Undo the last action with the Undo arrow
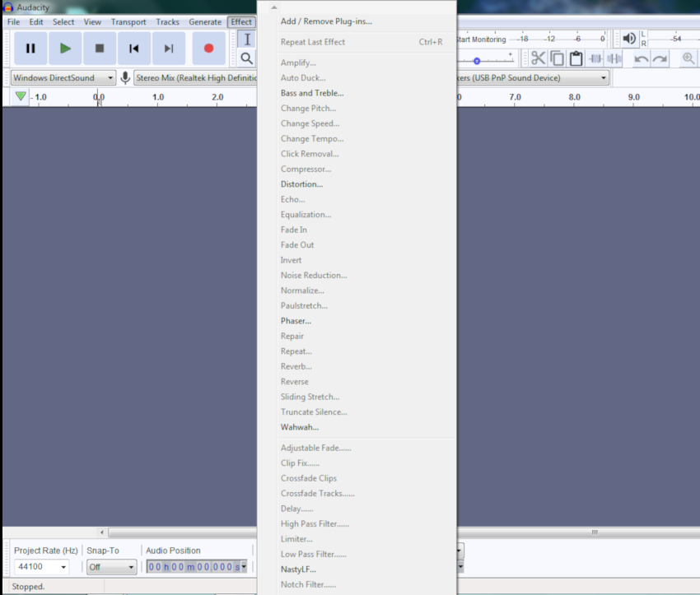The height and width of the screenshot is (595, 700). pyautogui.click(x=641, y=58)
